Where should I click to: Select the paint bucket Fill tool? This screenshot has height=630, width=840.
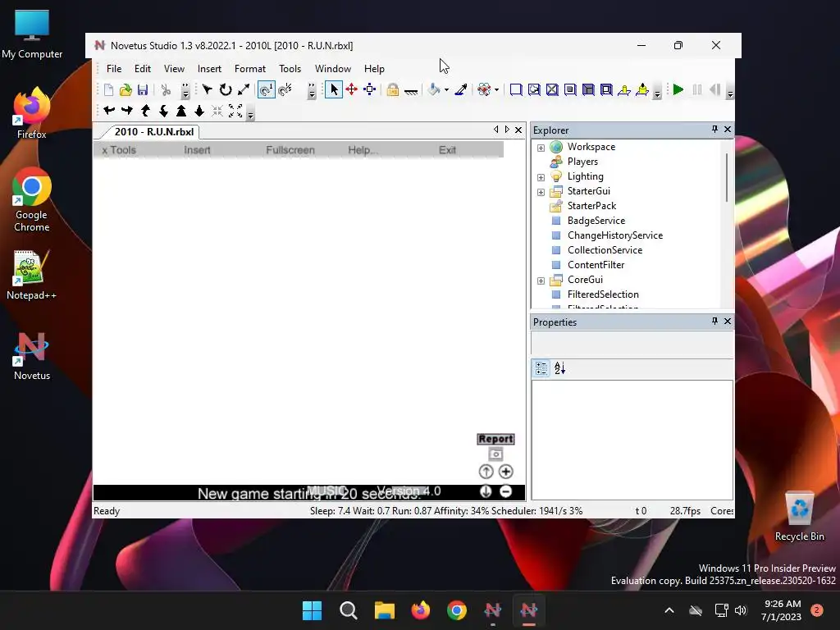(434, 90)
